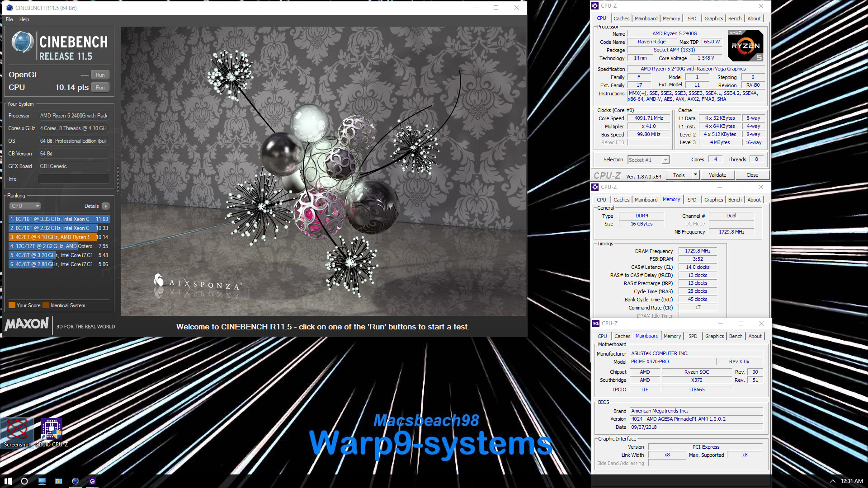Select rank 6 Intel Core i7 5.06 entry
868x488 pixels.
tap(59, 264)
